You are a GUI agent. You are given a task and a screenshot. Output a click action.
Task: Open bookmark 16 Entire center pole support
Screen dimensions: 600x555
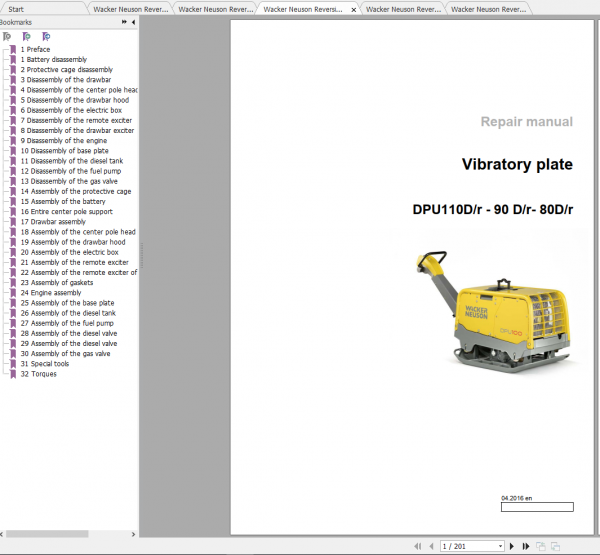[x=67, y=212]
